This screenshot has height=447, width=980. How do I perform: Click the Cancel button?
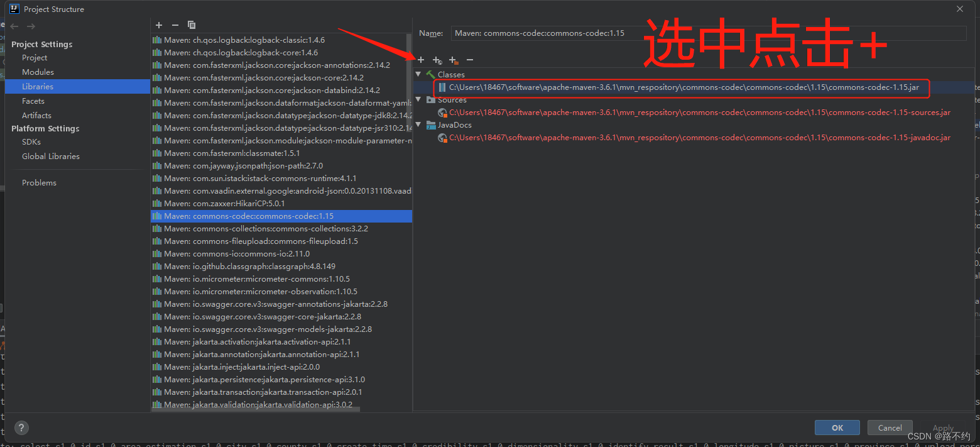click(890, 428)
